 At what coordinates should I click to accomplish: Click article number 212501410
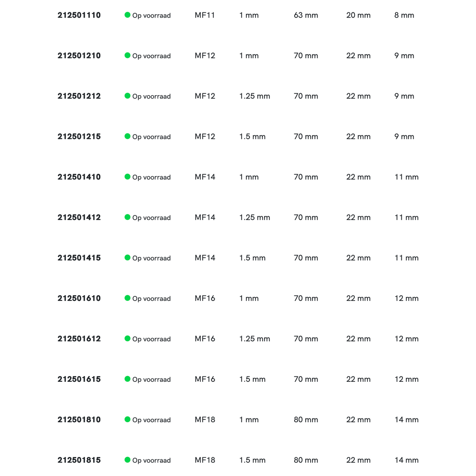click(79, 177)
